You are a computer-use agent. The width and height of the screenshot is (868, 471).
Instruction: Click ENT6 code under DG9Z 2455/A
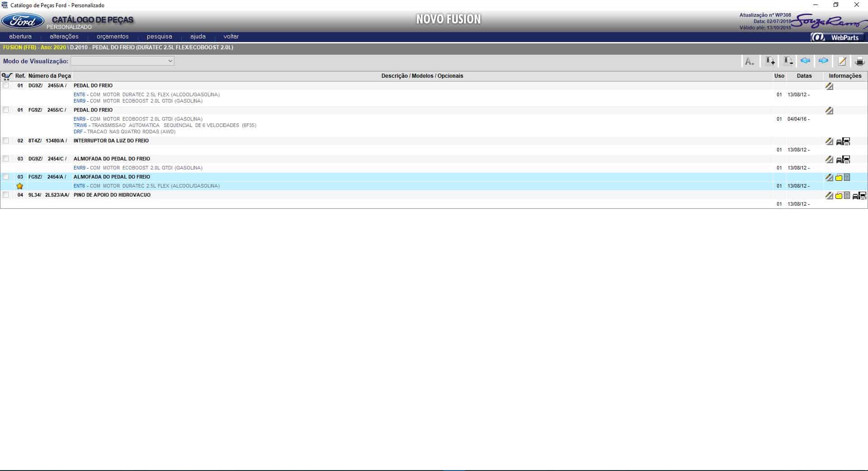[x=79, y=94]
